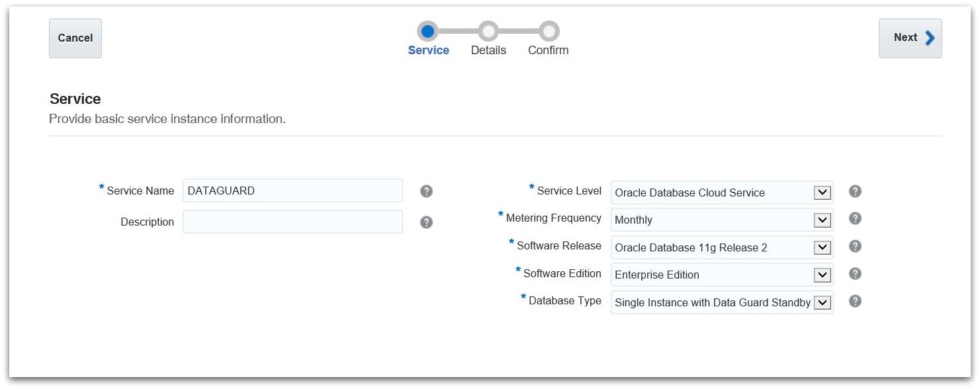Expand the Software Release dropdown
This screenshot has width=980, height=389.
822,247
